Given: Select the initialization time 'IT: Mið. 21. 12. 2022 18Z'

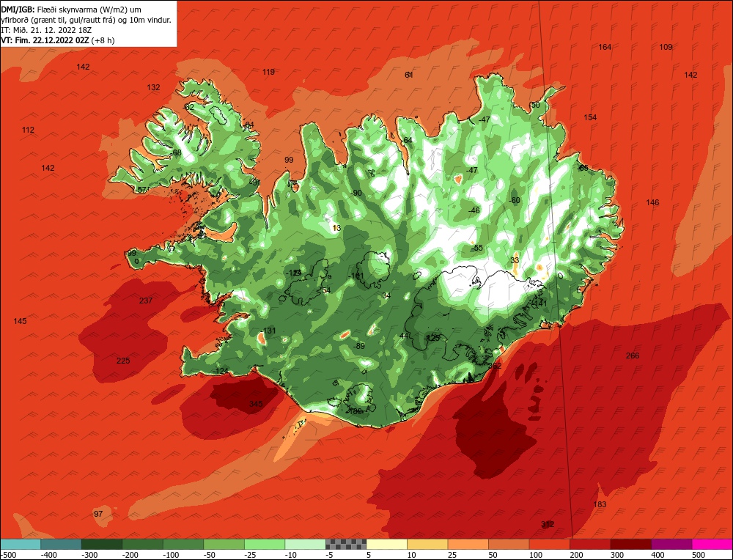Looking at the screenshot, I should 47,30.
